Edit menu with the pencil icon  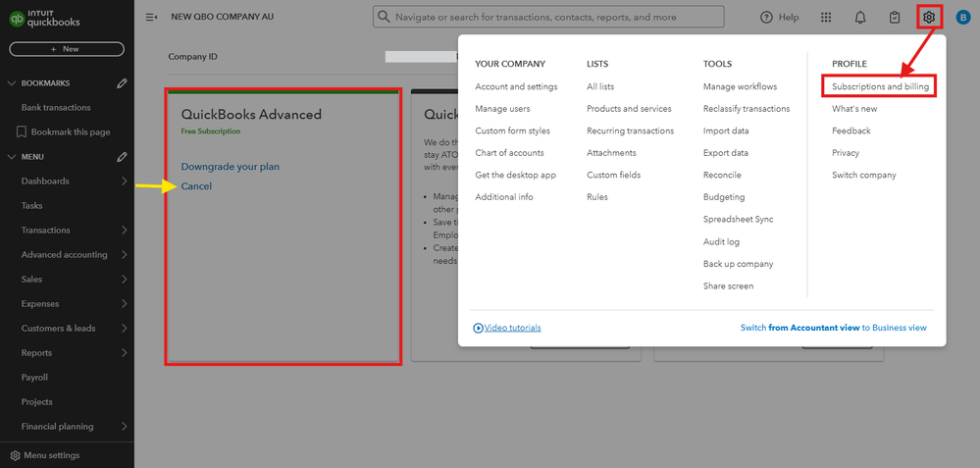[x=123, y=157]
